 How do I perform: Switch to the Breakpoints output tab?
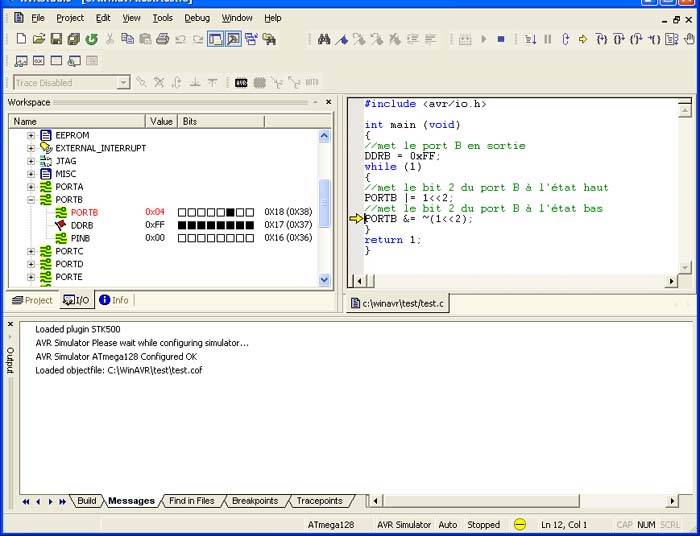pyautogui.click(x=254, y=501)
